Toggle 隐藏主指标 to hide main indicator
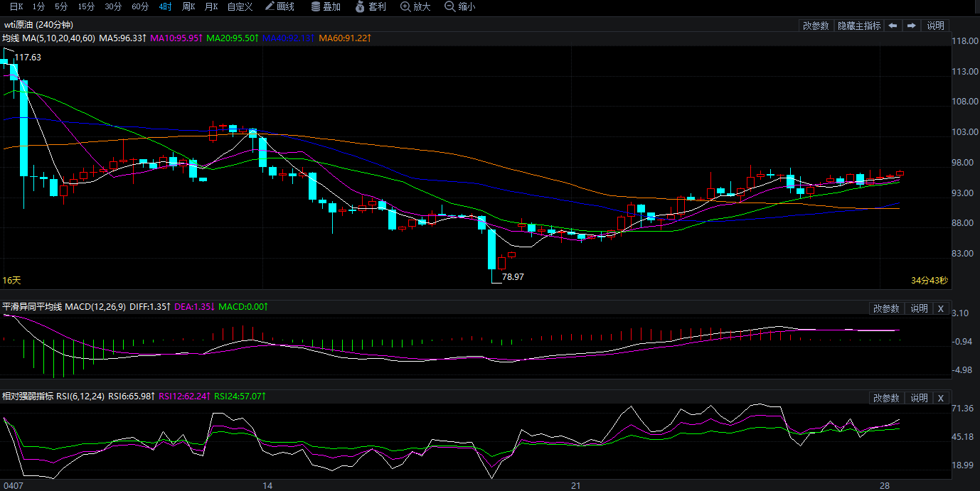Viewport: 980px width, 491px height. tap(858, 26)
